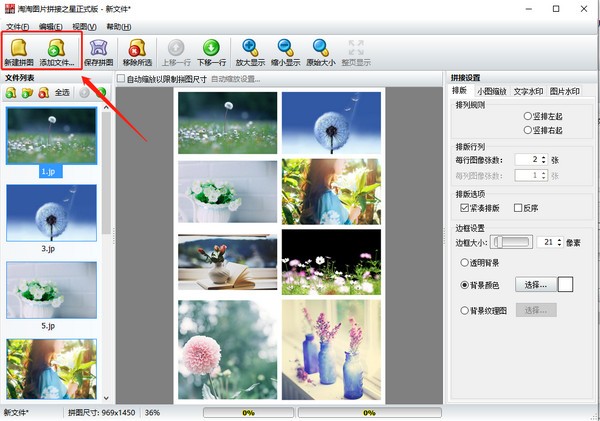The height and width of the screenshot is (421, 600).
Task: Show original size with 原始大小
Action: coord(320,52)
